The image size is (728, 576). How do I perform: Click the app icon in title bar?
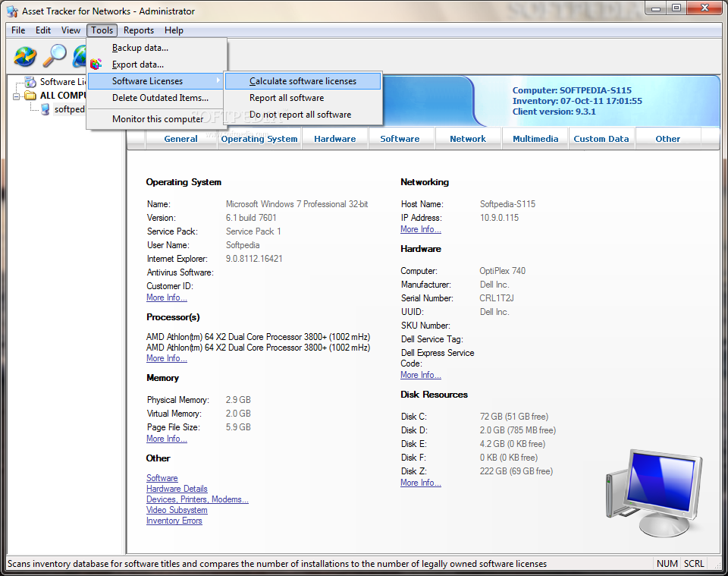(x=12, y=11)
